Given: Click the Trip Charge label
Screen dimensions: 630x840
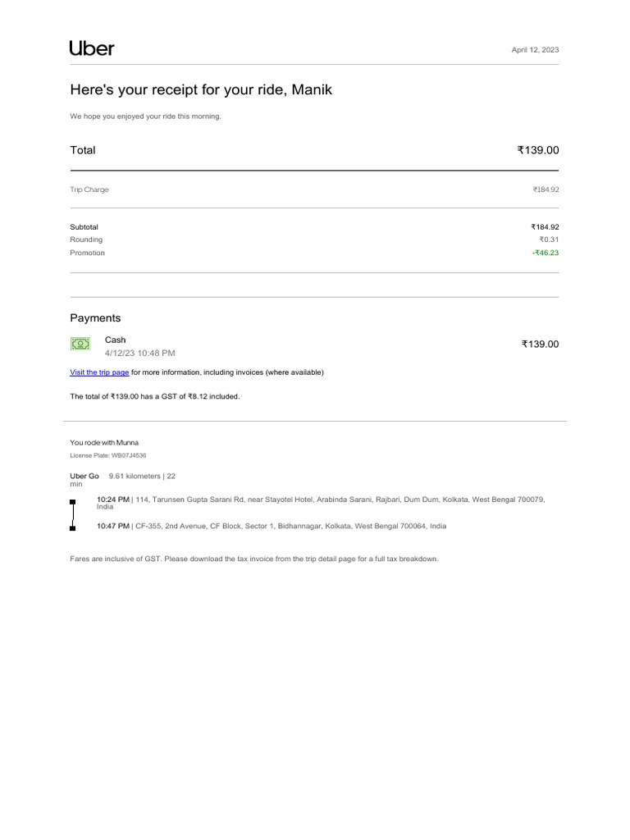Looking at the screenshot, I should 89,189.
